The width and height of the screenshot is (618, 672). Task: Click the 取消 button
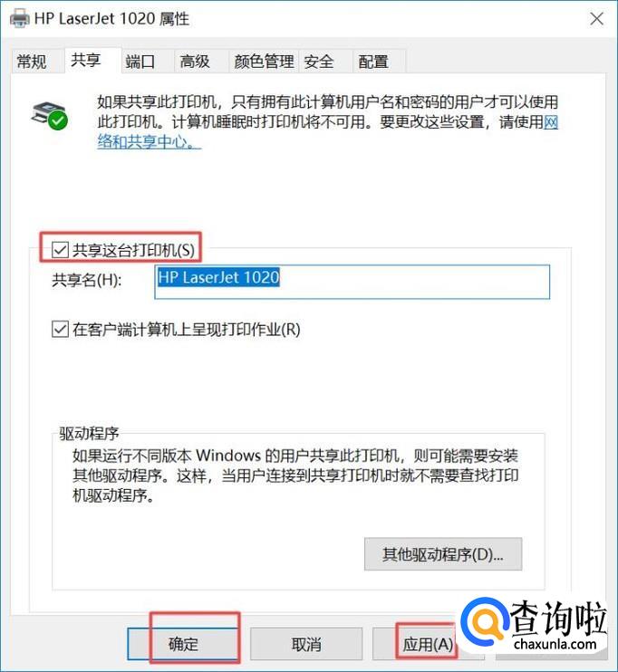[306, 644]
